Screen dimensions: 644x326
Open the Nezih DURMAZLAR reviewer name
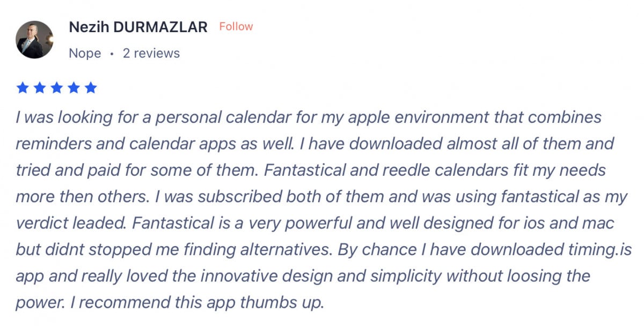click(x=138, y=27)
